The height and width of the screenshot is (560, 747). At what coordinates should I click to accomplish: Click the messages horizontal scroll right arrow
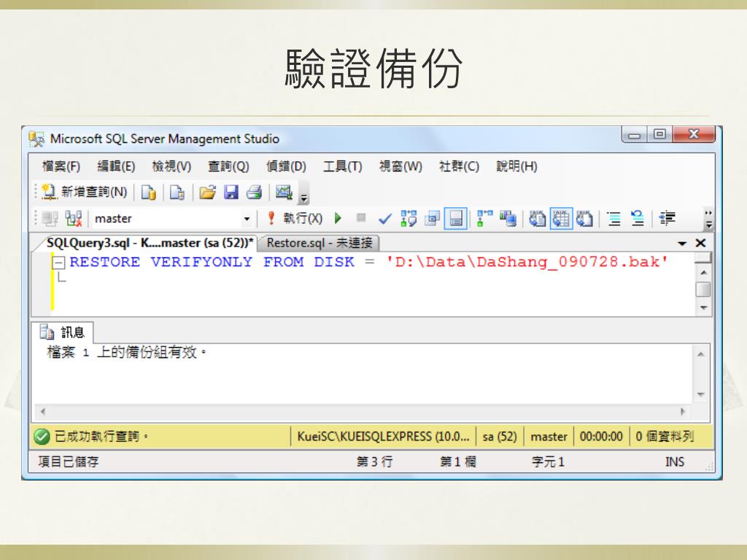point(683,411)
